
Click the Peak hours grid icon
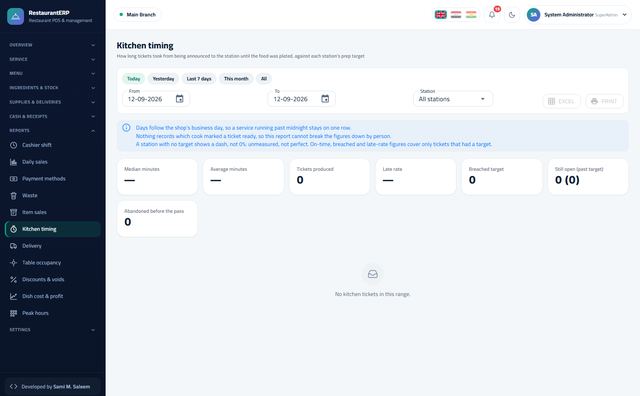[13, 313]
